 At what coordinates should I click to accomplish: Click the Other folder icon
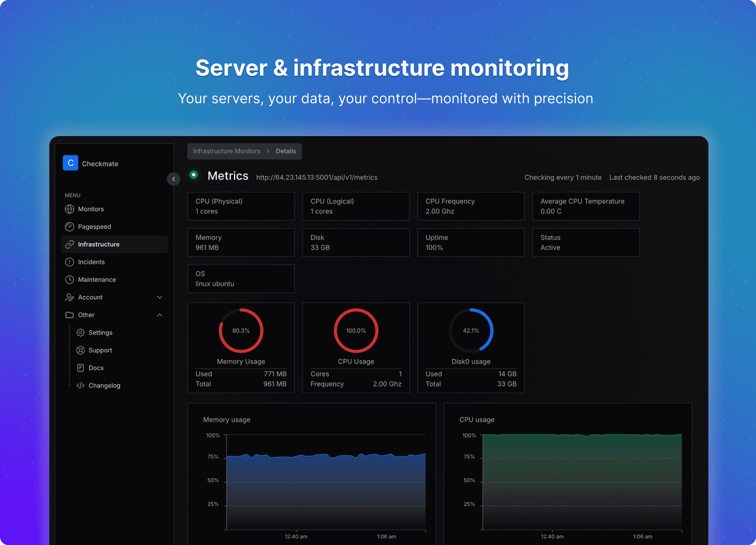click(70, 315)
